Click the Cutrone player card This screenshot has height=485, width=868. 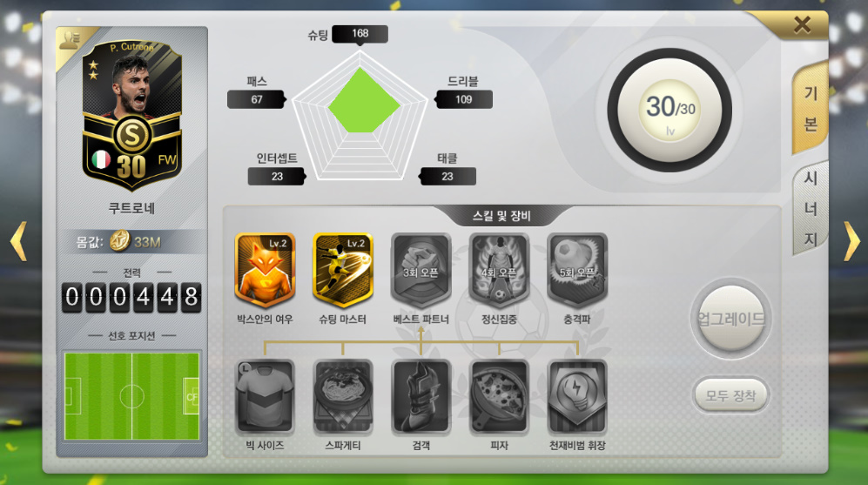point(132,115)
